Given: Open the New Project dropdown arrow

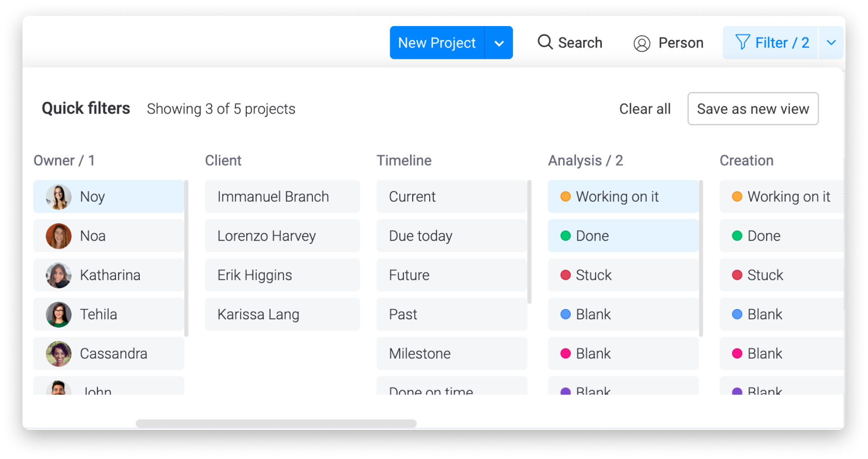Looking at the screenshot, I should (x=499, y=43).
